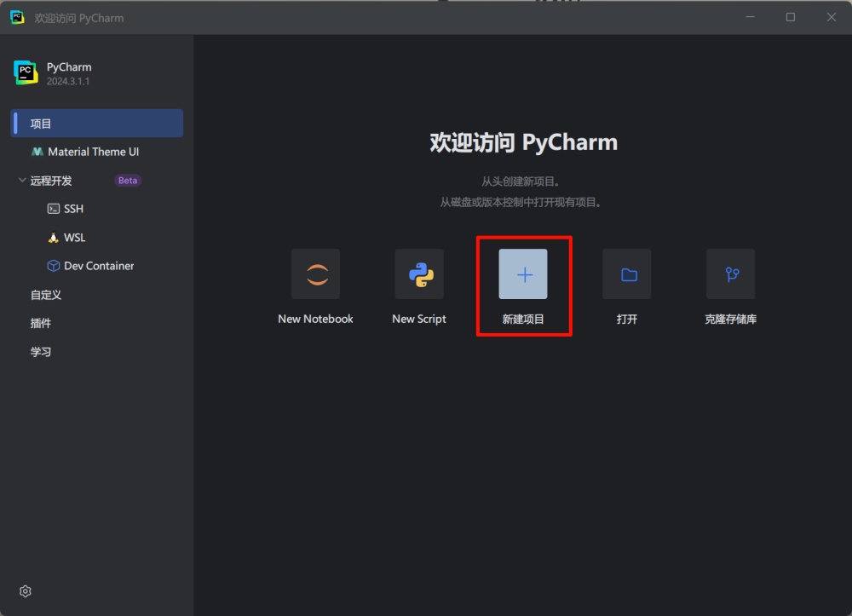The image size is (852, 616).
Task: Open the 学习 sidebar section
Action: (x=41, y=352)
